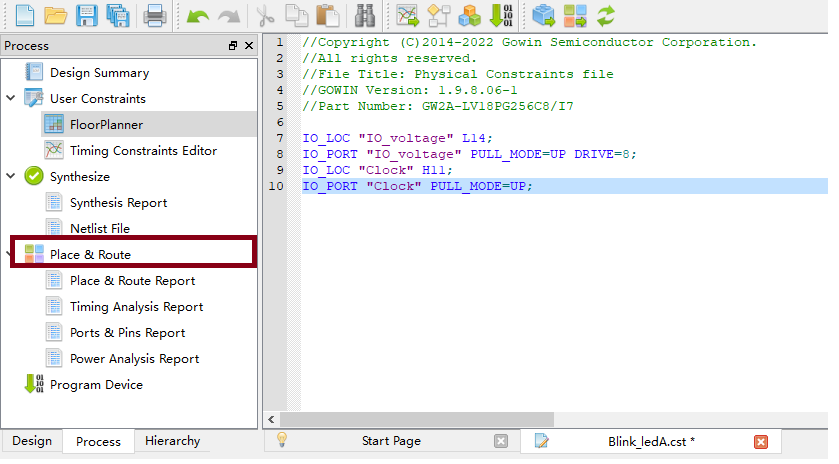This screenshot has height=464, width=839.
Task: Select Program Device entry
Action: click(96, 385)
